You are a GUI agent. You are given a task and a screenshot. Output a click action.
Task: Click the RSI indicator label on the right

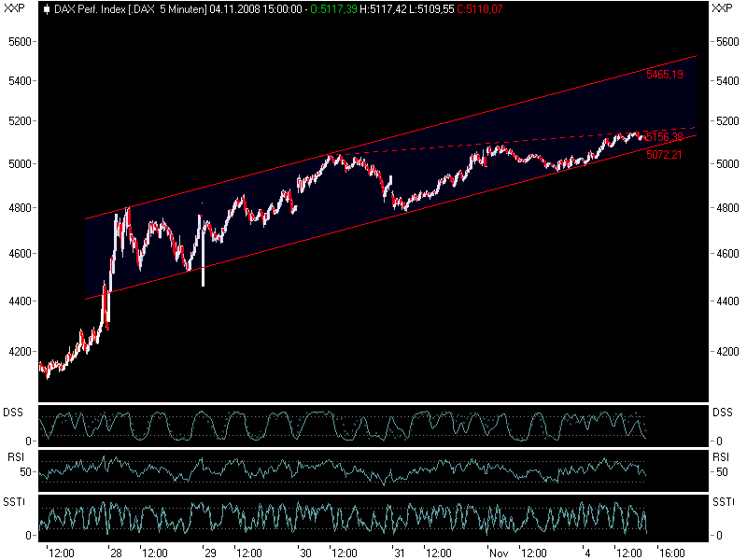pos(721,457)
